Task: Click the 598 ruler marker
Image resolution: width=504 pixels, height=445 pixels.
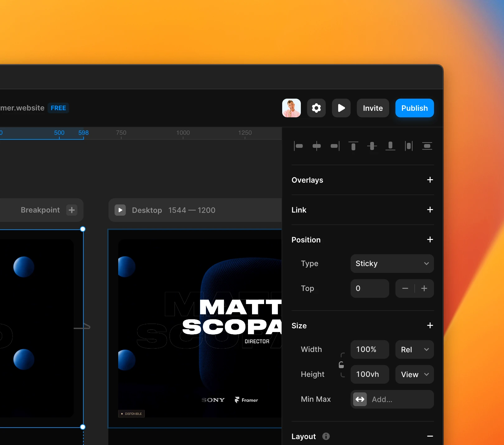Action: coord(83,133)
